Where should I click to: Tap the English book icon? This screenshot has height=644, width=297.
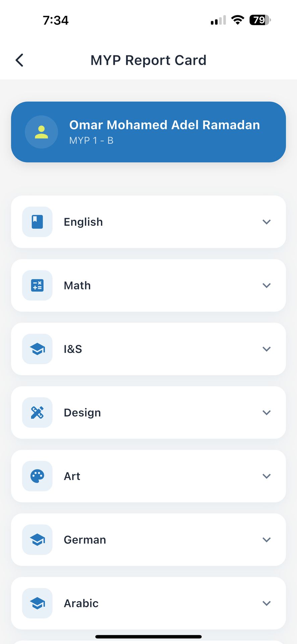(x=37, y=222)
